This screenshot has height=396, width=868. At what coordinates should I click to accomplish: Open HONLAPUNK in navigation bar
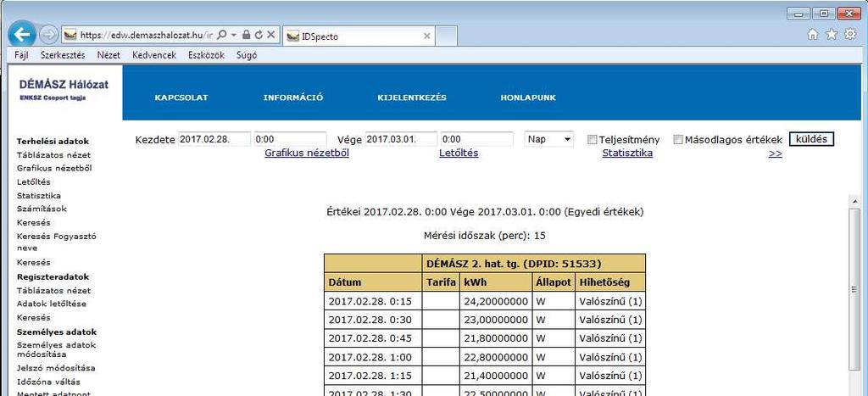tap(528, 98)
